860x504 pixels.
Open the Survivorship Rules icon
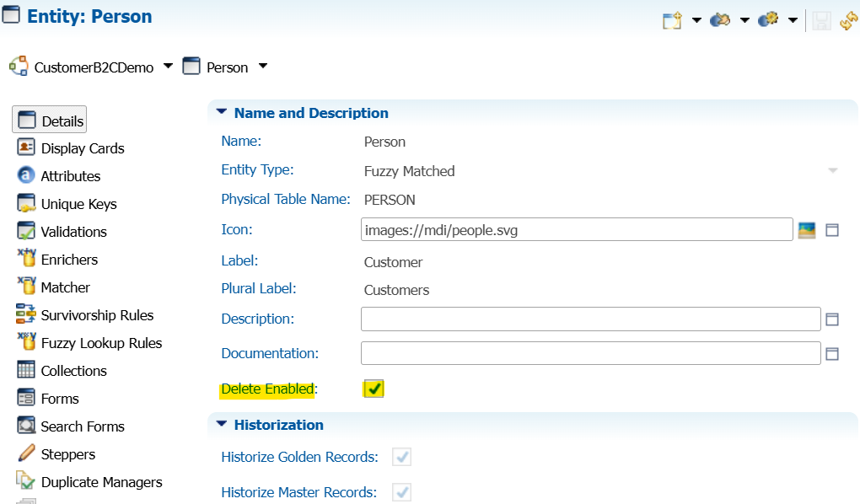[26, 314]
